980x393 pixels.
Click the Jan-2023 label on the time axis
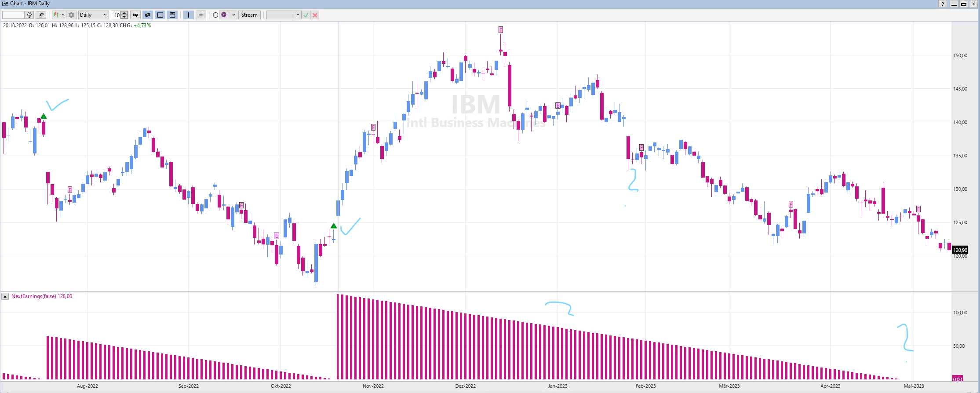[557, 386]
